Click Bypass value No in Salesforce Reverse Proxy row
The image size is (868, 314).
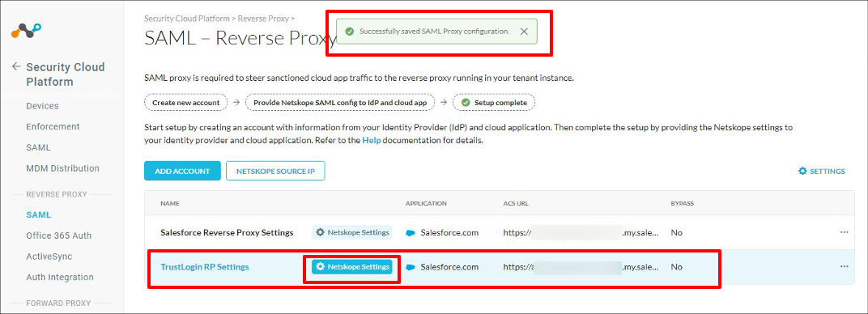pos(676,233)
